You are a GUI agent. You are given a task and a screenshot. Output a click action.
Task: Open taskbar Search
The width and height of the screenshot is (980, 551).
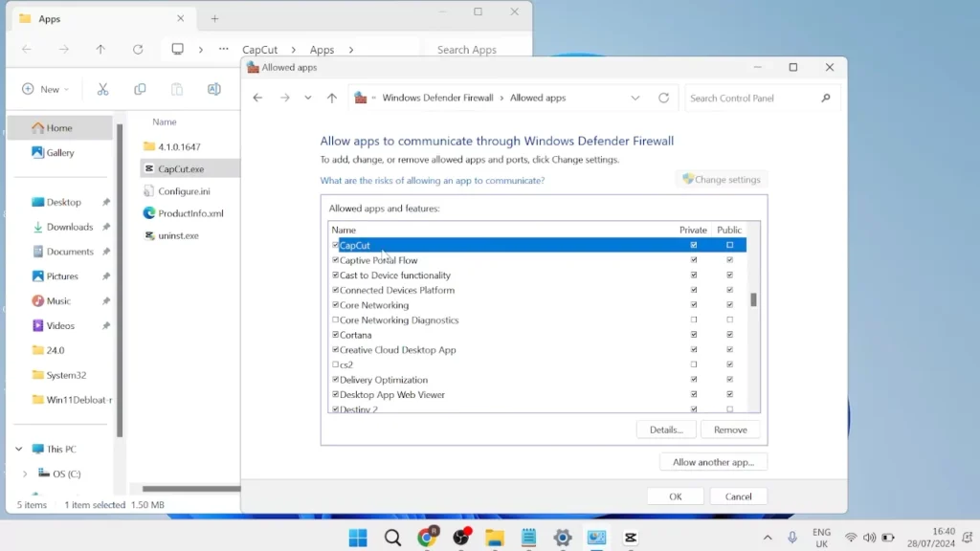pos(392,538)
